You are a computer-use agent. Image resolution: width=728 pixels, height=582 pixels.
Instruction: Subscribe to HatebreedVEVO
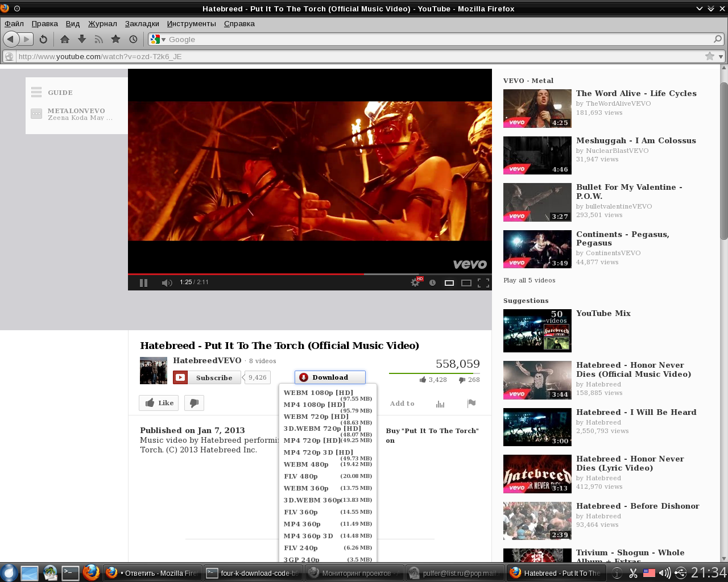tap(207, 377)
